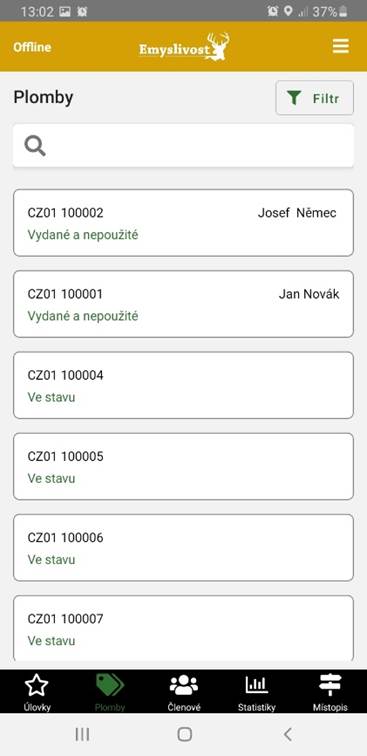Image resolution: width=367 pixels, height=756 pixels.
Task: Open seal CZ01 100001 Jan Novák
Action: (183, 304)
